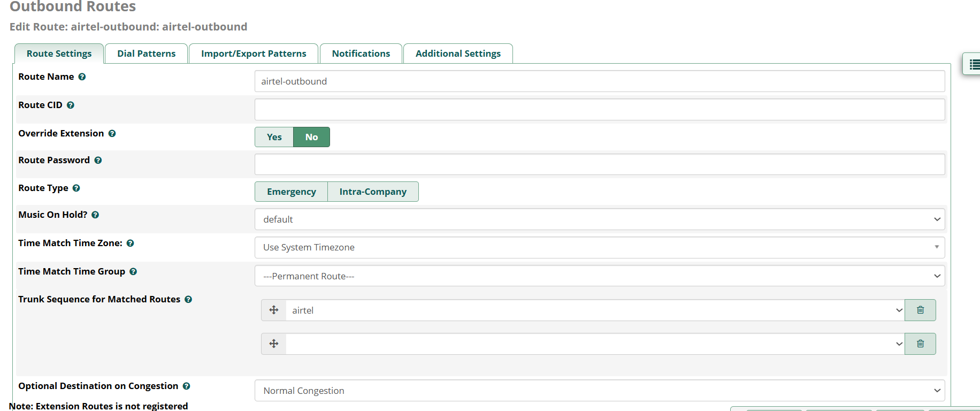Open Notifications tab
The image size is (980, 411).
tap(361, 54)
